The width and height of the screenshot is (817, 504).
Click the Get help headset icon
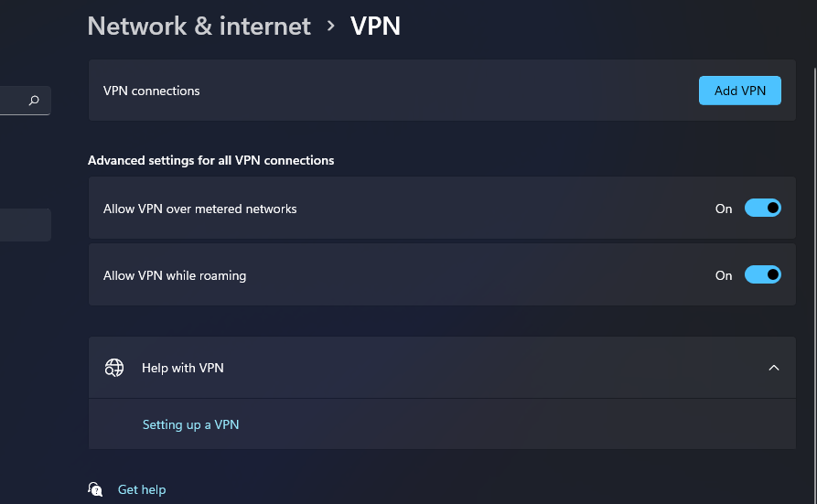click(x=95, y=489)
